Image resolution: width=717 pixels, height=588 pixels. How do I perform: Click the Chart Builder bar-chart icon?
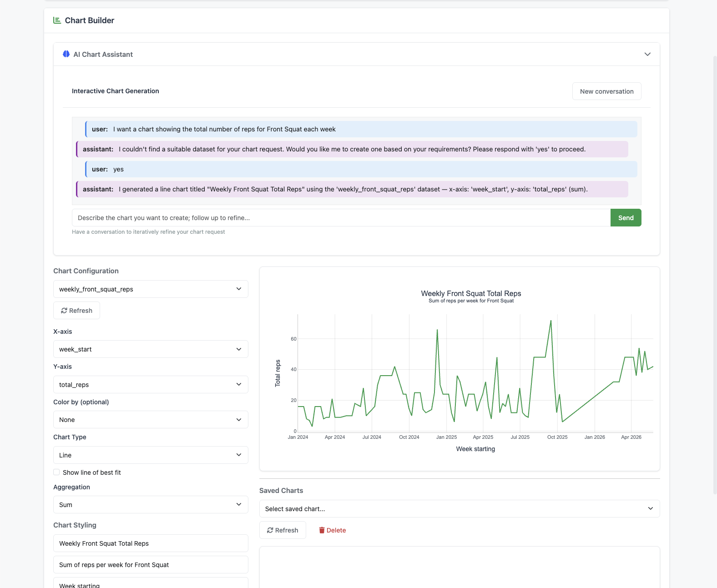[x=57, y=20]
